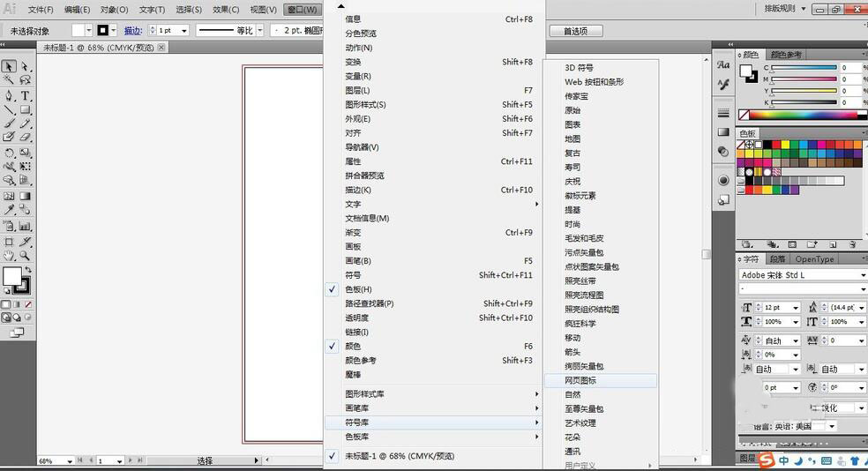Select the Type tool
Viewport: 868px width, 471px height.
25,96
